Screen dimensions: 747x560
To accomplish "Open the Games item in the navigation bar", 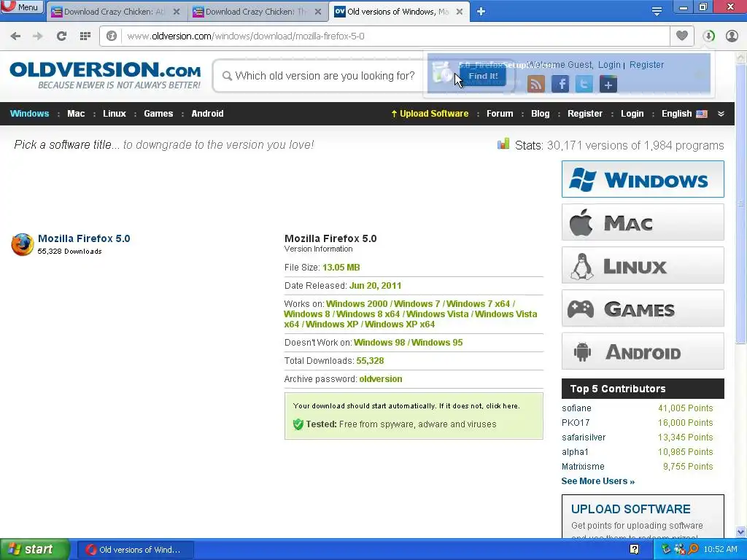I will pyautogui.click(x=158, y=114).
